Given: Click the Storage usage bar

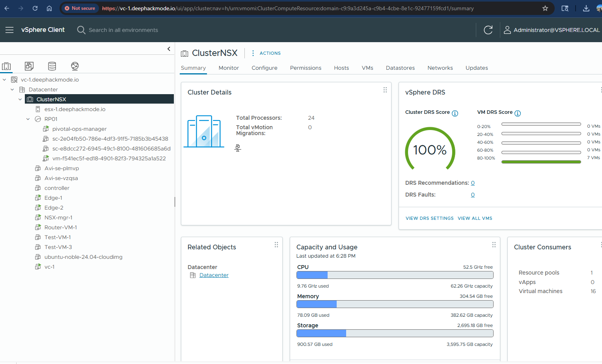Looking at the screenshot, I should click(395, 333).
